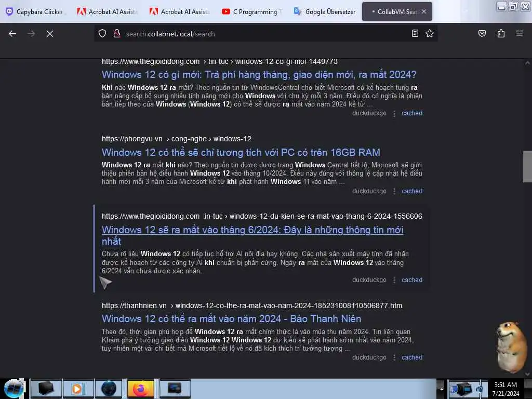Click the scrollbar up arrow
Image resolution: width=532 pixels, height=399 pixels.
pos(527,63)
